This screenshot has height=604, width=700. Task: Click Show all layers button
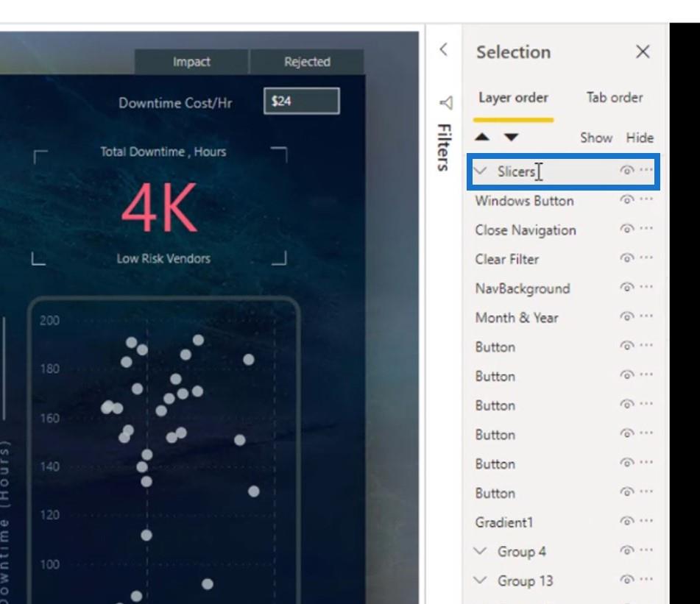[x=596, y=138]
